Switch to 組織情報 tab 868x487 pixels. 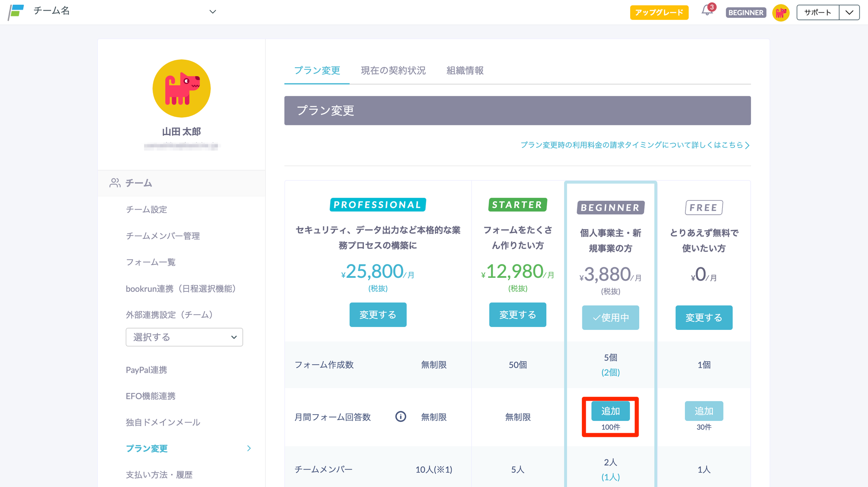click(465, 71)
